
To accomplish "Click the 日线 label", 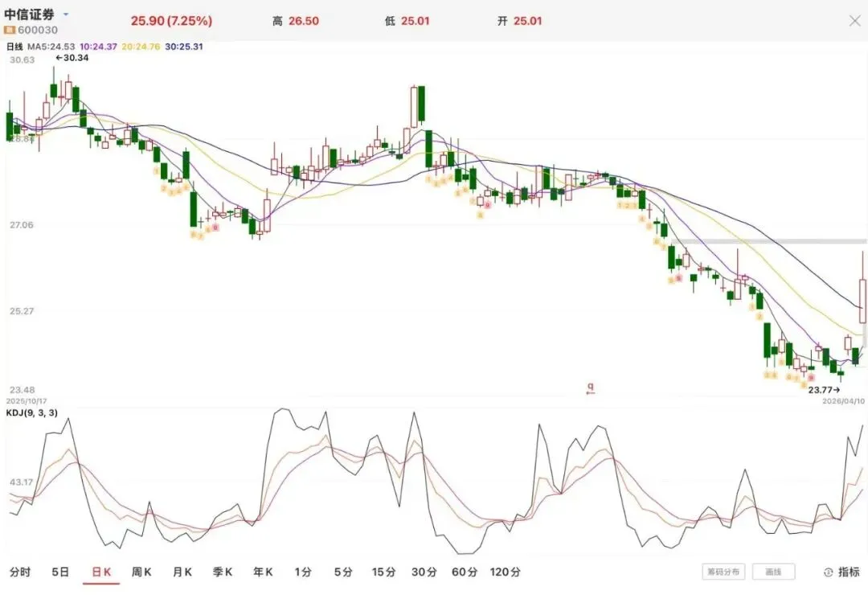I will [14, 47].
